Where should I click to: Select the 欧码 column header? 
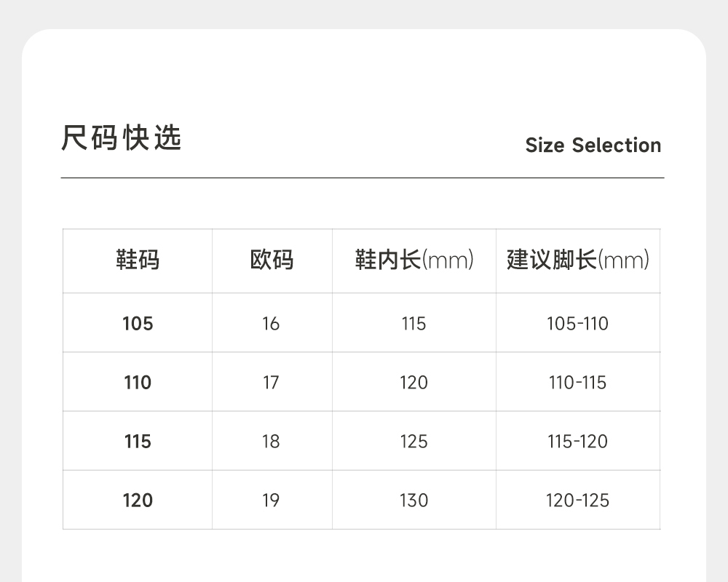point(272,260)
